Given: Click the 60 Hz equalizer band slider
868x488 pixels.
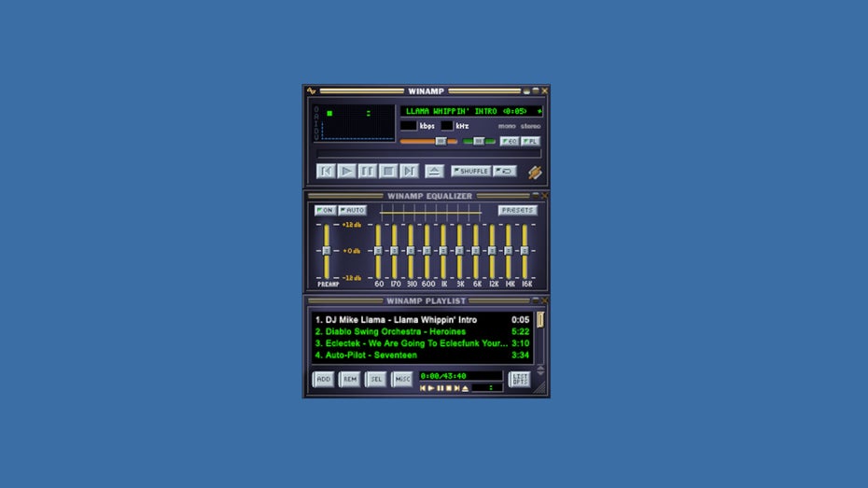Looking at the screenshot, I should tap(378, 251).
